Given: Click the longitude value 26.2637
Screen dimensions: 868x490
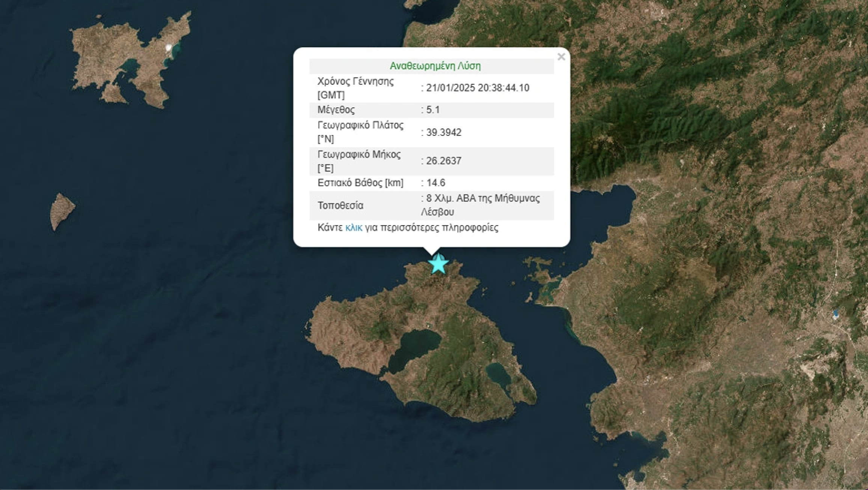Looking at the screenshot, I should (443, 161).
